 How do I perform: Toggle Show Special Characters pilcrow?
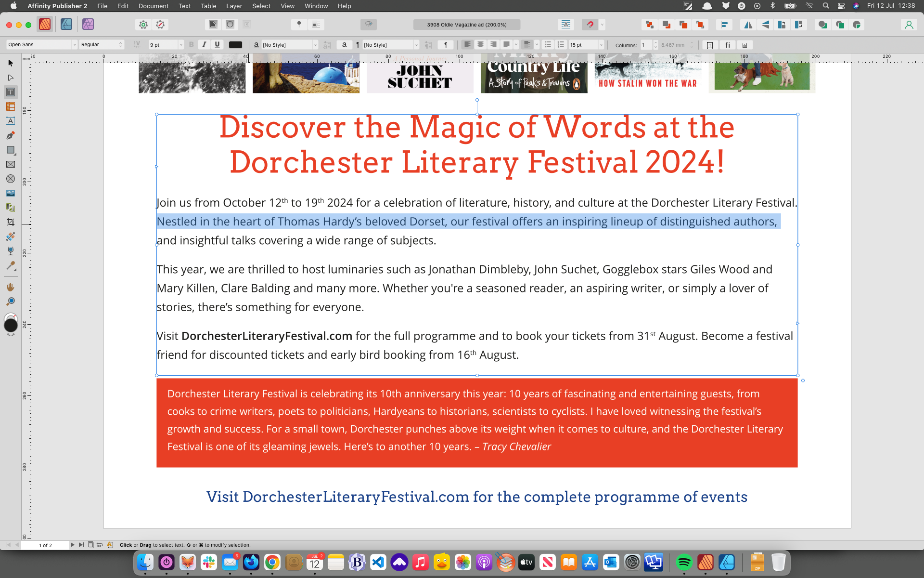[x=446, y=45]
